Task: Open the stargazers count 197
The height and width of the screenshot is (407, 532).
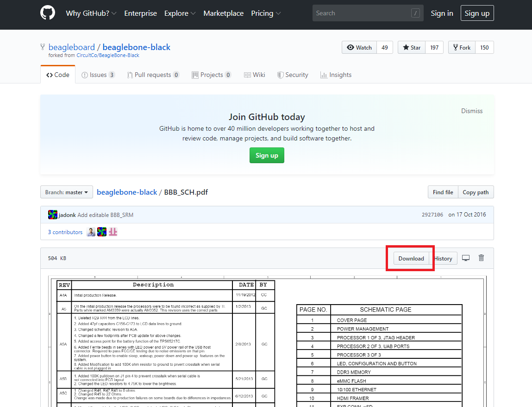Action: click(434, 48)
